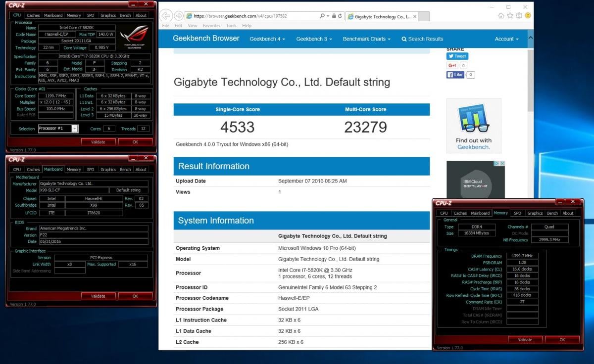Open Graphics tab in Mainboard CPU-Z window
Viewport: 594px width, 364px height.
(x=108, y=170)
